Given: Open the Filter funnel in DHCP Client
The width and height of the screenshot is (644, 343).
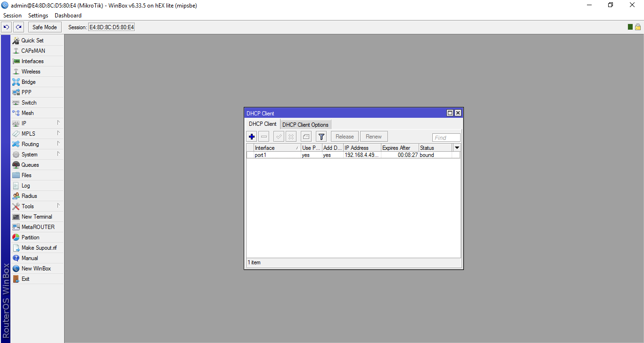Looking at the screenshot, I should pos(321,137).
